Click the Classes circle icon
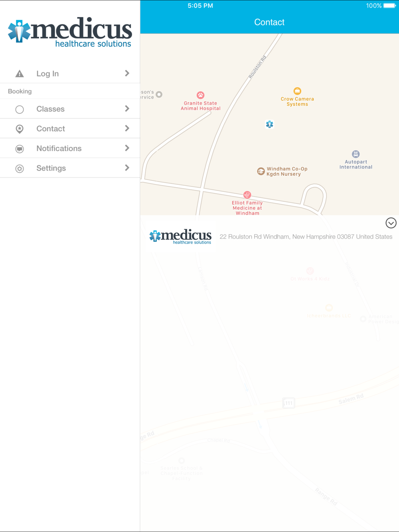Viewport: 399px width, 532px height. tap(20, 109)
